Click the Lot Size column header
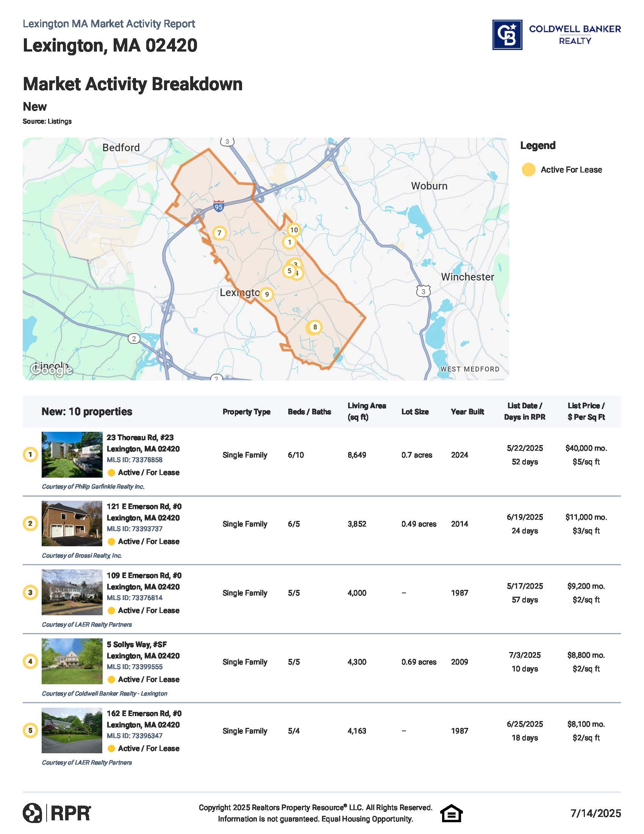The width and height of the screenshot is (644, 834). point(415,412)
